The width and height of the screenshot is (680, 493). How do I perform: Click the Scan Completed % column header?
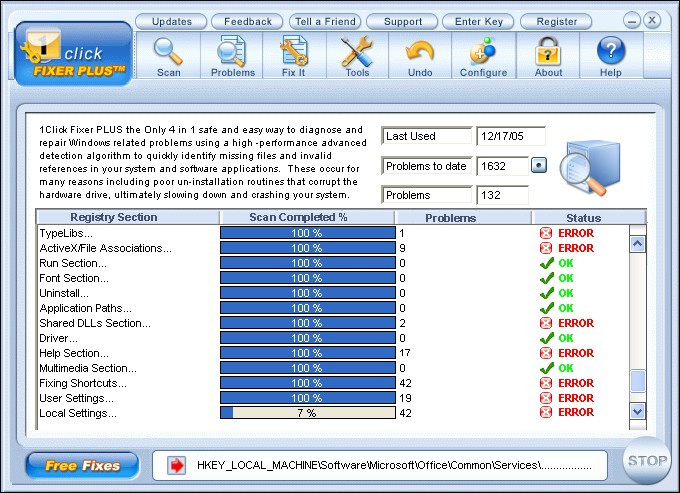pos(307,217)
